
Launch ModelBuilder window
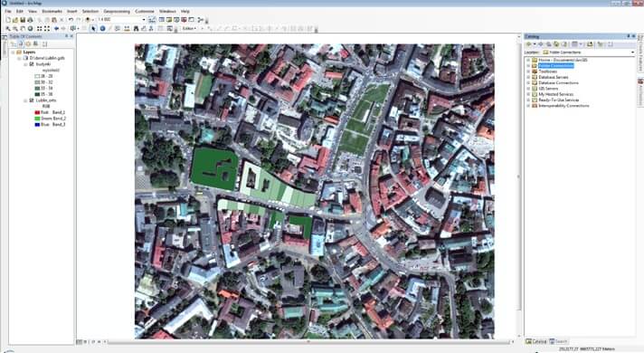point(200,20)
